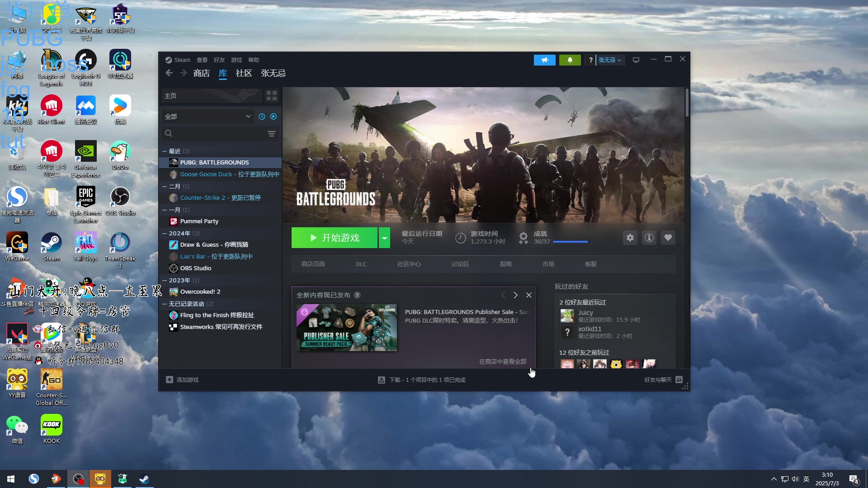Select Liar's Bar in library list
The width and height of the screenshot is (868, 488).
tap(221, 257)
